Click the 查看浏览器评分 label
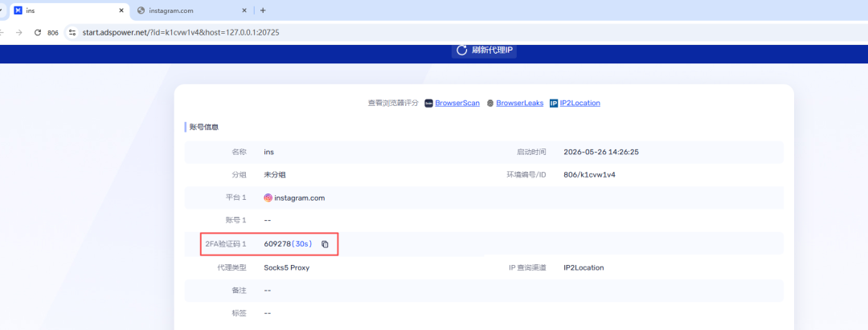Viewport: 868px width, 330px height. coord(393,104)
